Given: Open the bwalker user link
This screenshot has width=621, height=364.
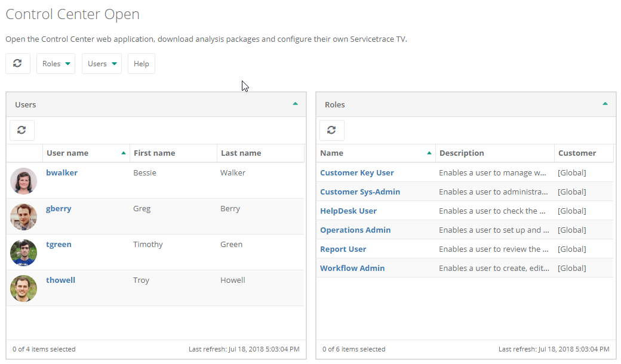Looking at the screenshot, I should pyautogui.click(x=62, y=172).
